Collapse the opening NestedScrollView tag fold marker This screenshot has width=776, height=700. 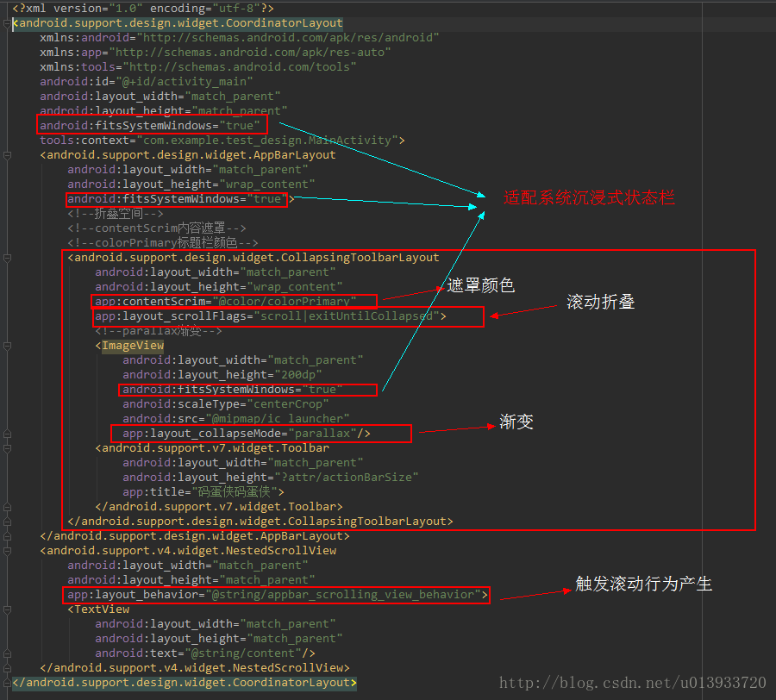[x=7, y=551]
